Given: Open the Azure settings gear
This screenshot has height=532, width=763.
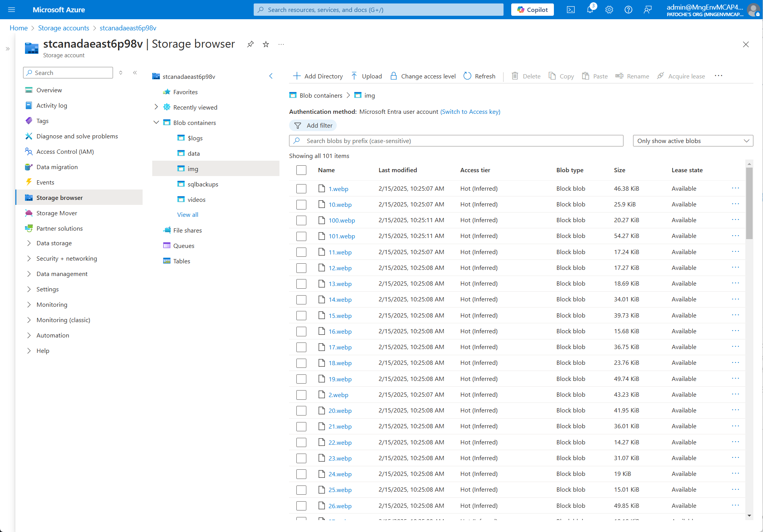Looking at the screenshot, I should (609, 10).
